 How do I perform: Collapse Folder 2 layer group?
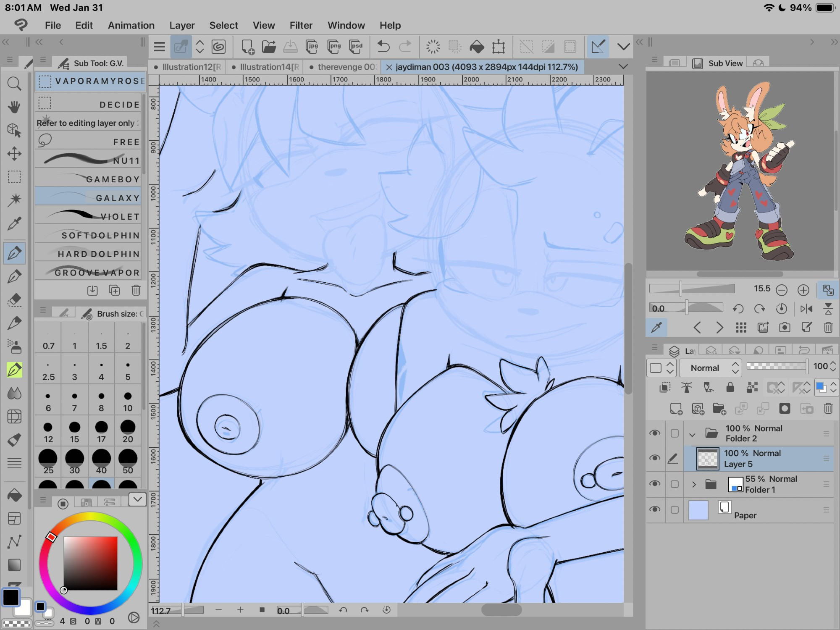tap(692, 434)
